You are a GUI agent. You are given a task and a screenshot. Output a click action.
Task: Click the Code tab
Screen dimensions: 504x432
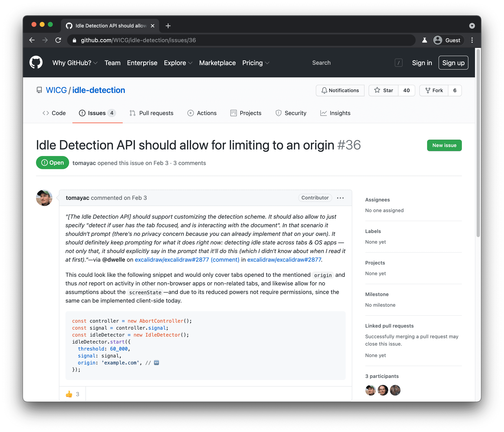click(x=54, y=113)
